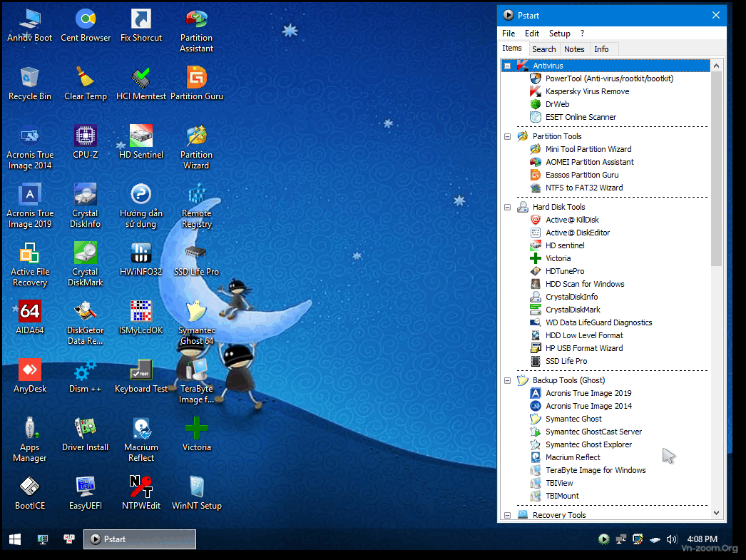Launch AnyDesk from the desktop
The width and height of the screenshot is (746, 560).
click(x=29, y=370)
